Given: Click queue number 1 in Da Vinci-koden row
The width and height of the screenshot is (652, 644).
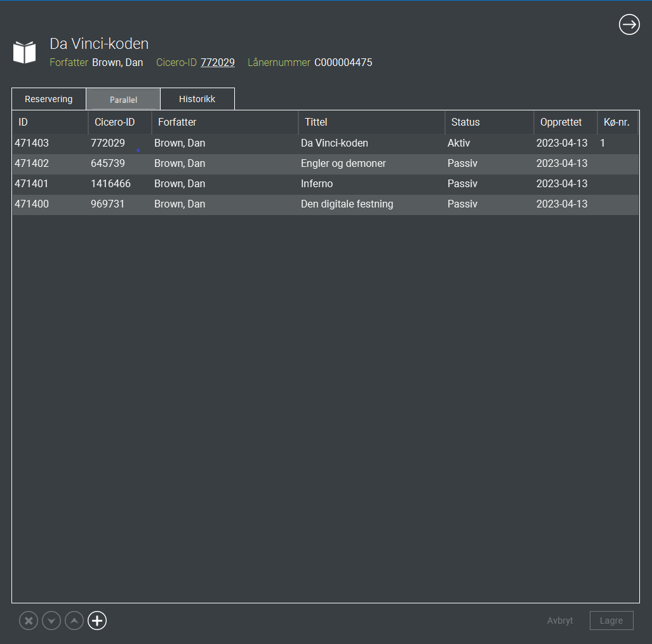Looking at the screenshot, I should click(x=602, y=143).
